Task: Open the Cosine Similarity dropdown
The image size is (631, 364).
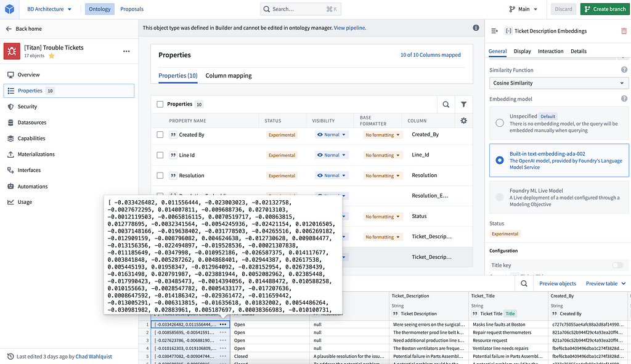Action: coord(558,83)
